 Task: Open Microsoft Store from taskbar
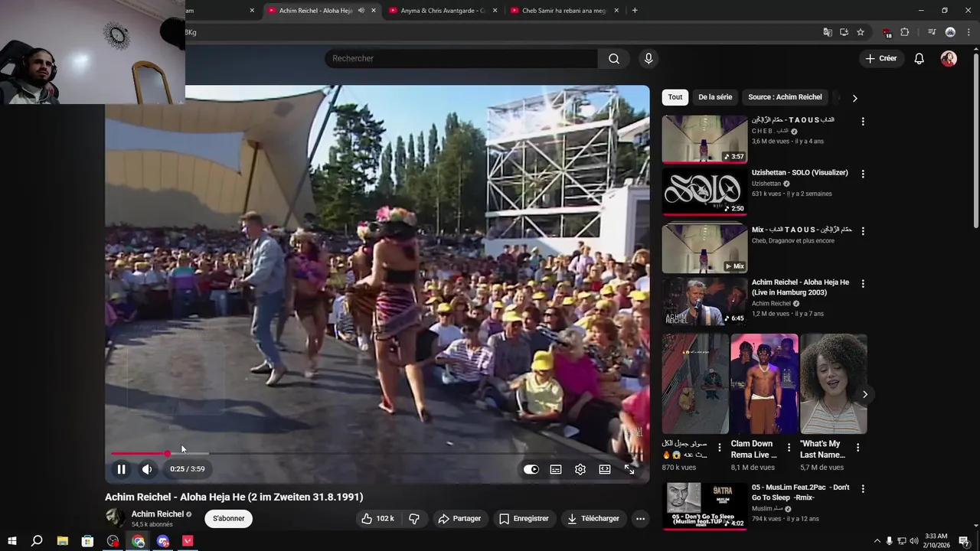coord(87,541)
